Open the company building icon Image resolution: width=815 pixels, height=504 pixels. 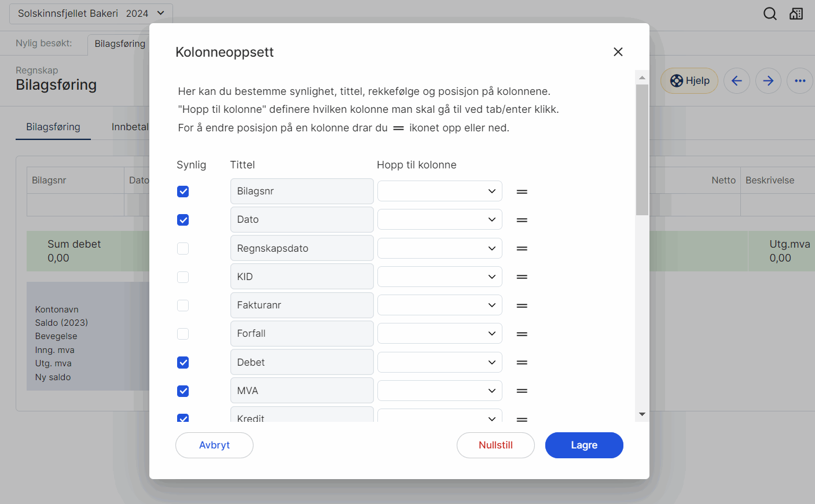(x=796, y=14)
